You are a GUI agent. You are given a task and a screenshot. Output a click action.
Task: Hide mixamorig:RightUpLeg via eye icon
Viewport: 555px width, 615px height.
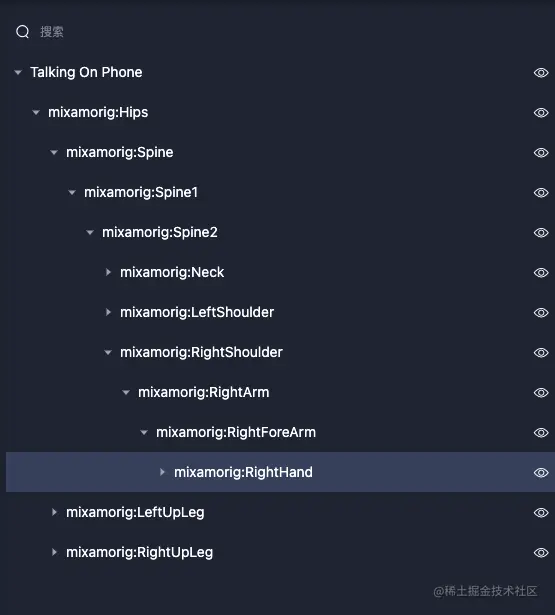pyautogui.click(x=541, y=553)
